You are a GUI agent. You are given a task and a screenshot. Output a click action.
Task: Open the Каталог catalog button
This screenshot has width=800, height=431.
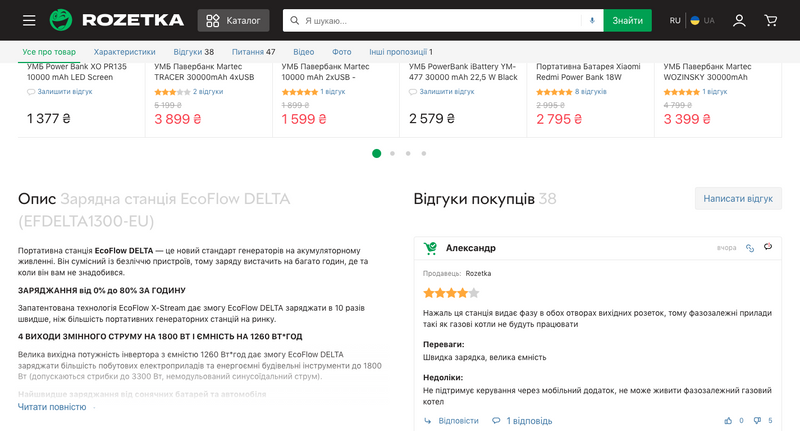[x=233, y=20]
